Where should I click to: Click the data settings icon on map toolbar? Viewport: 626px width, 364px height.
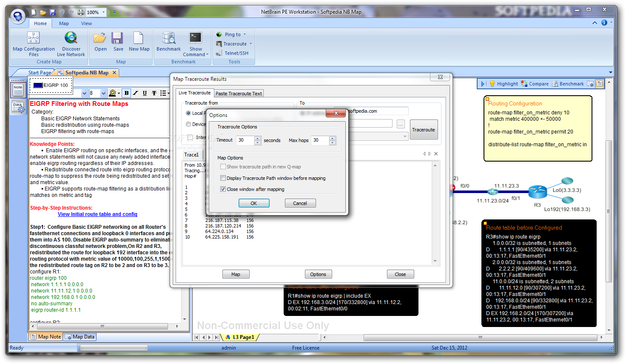click(x=590, y=84)
